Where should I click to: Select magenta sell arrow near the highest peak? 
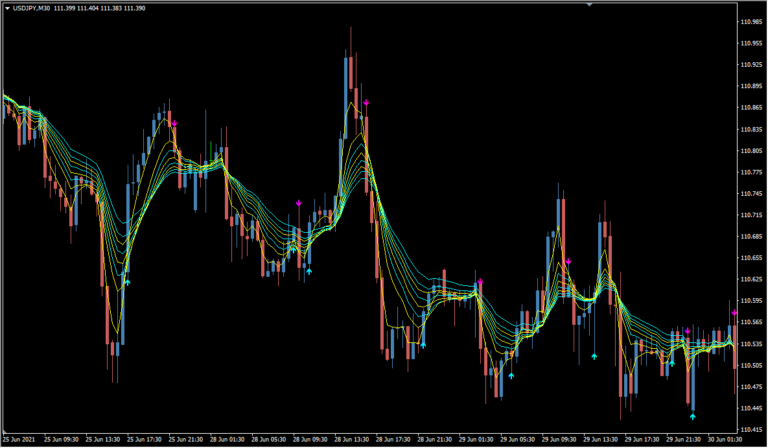[367, 103]
